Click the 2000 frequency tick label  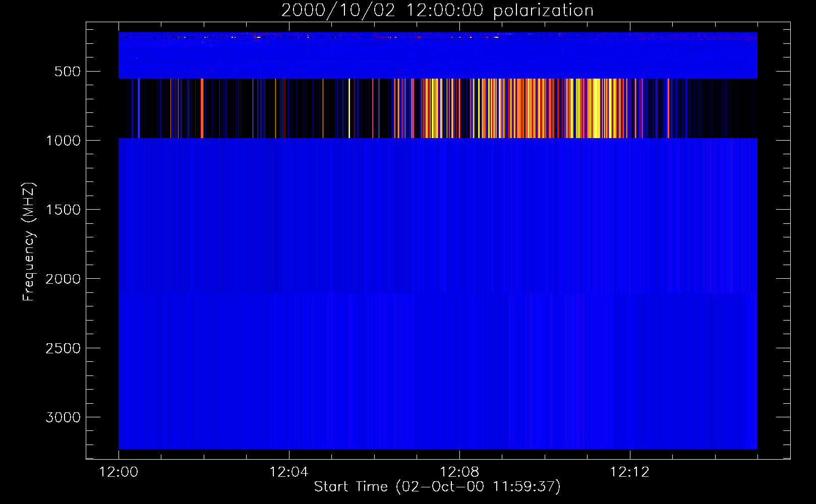(x=63, y=279)
